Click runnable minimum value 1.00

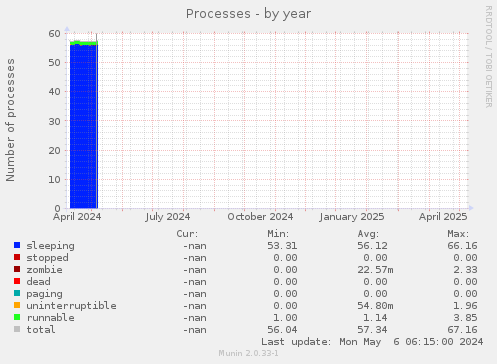tap(285, 318)
